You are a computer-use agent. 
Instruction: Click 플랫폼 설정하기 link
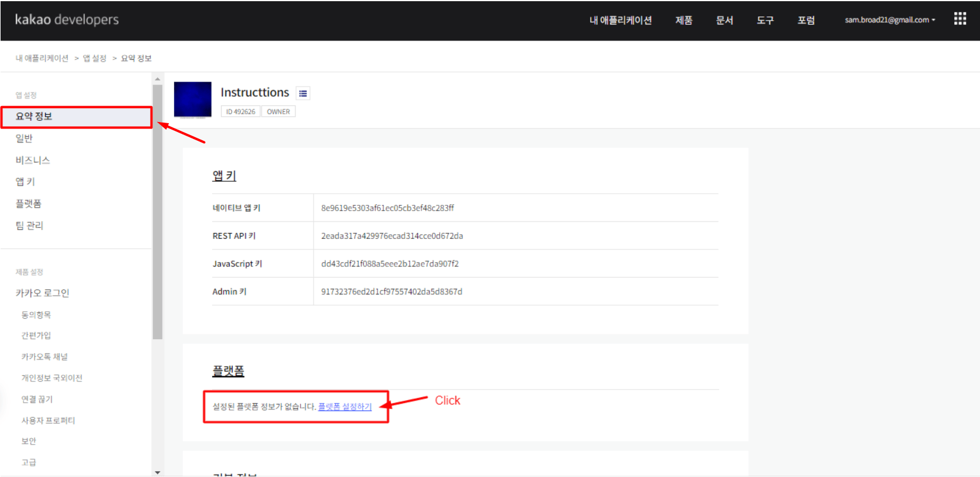pyautogui.click(x=345, y=407)
